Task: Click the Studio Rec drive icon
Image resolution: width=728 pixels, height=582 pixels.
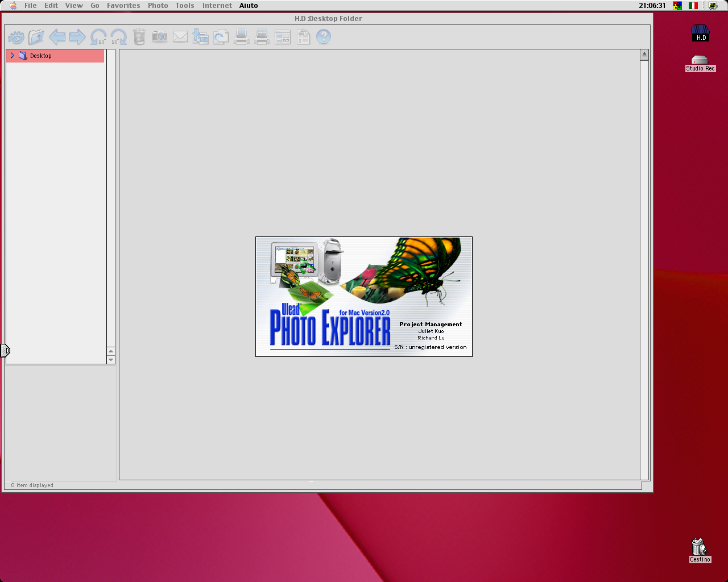Action: coord(700,63)
